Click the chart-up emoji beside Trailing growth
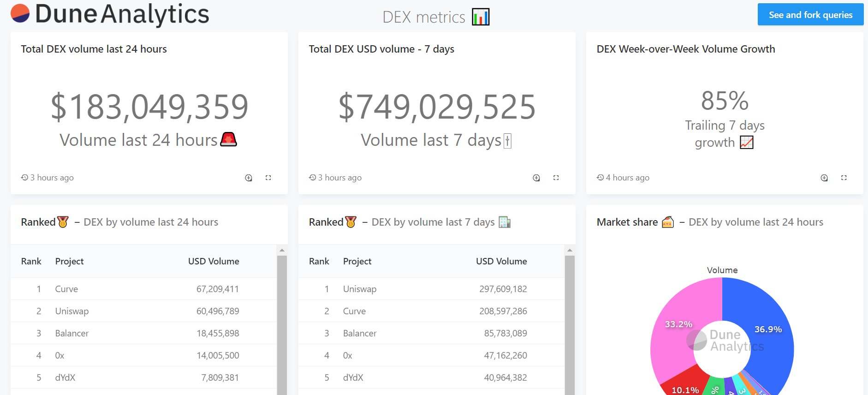Image resolution: width=868 pixels, height=395 pixels. 747,143
